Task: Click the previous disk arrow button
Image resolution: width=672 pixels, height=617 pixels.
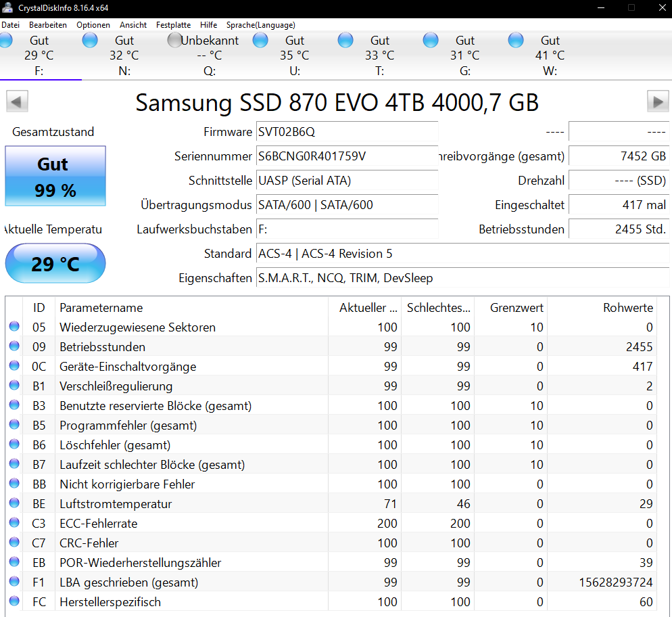Action: [x=17, y=101]
